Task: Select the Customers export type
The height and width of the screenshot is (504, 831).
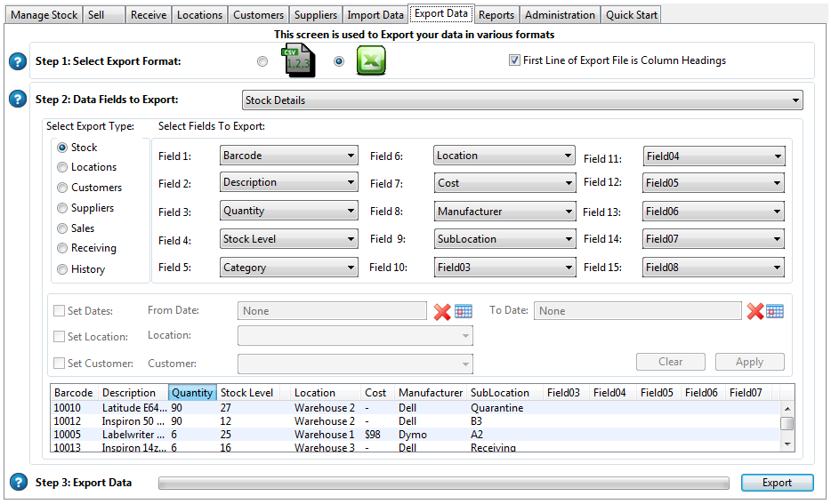Action: click(x=62, y=188)
